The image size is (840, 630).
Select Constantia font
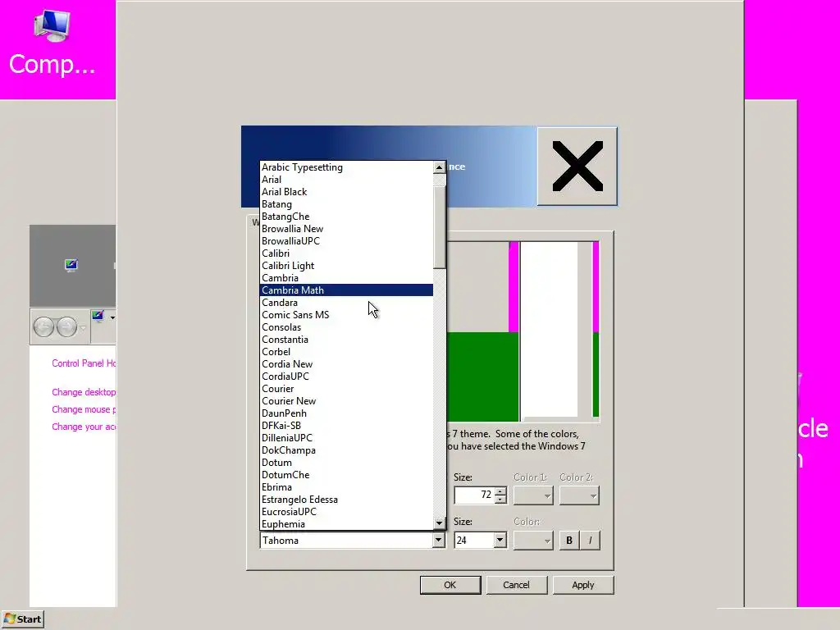pos(347,340)
